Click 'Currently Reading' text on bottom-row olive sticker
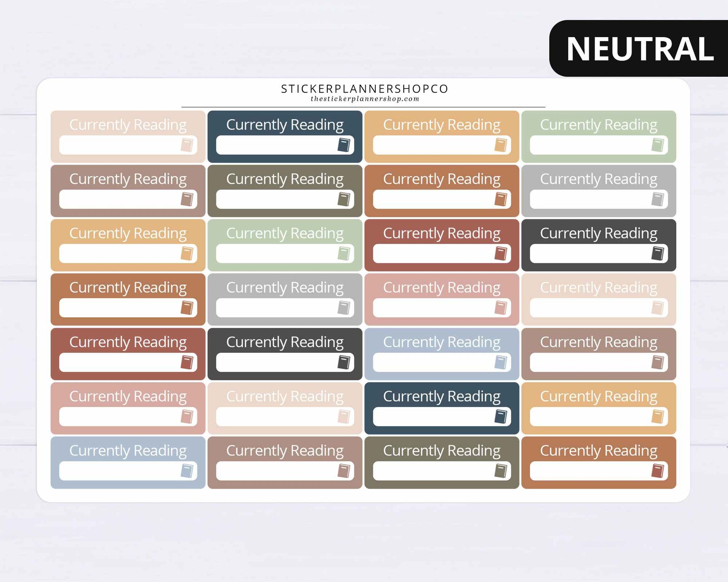 pyautogui.click(x=442, y=451)
